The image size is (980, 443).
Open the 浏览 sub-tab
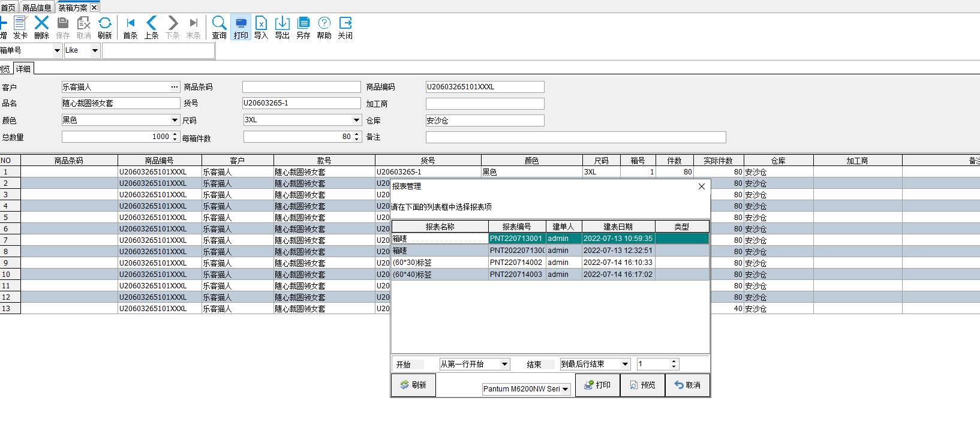5,69
